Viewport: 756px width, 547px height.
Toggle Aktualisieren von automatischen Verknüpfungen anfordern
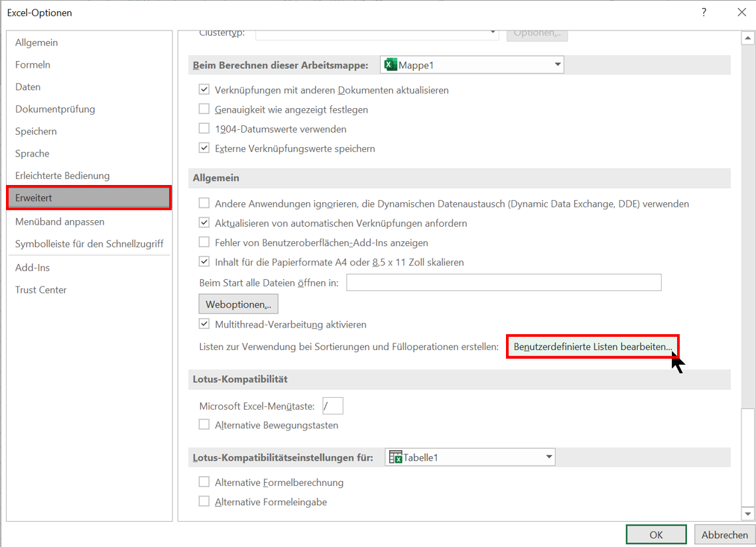(x=204, y=223)
